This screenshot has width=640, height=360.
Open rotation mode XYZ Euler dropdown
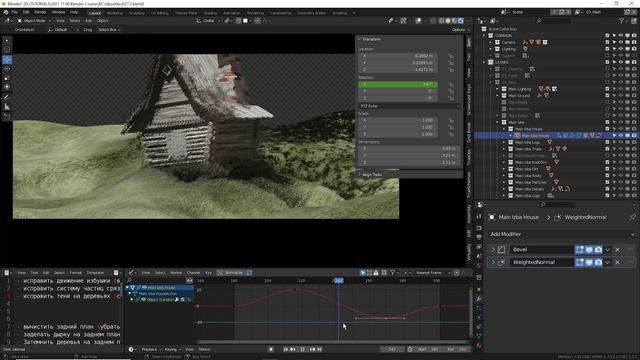[x=409, y=106]
